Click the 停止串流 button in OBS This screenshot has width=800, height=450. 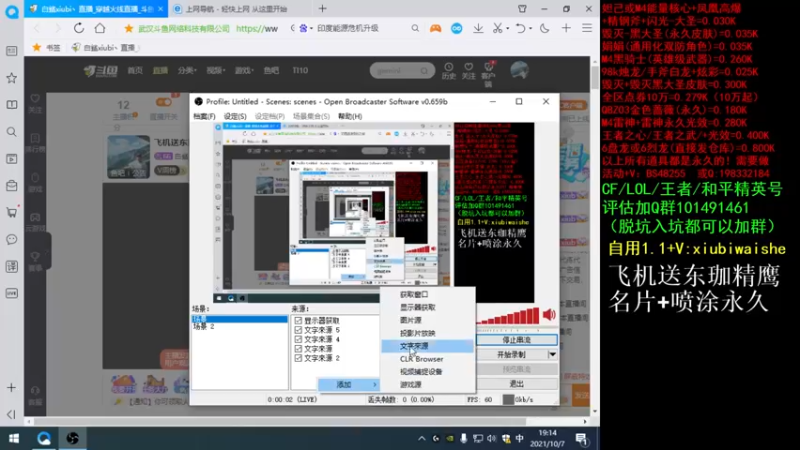(x=516, y=340)
